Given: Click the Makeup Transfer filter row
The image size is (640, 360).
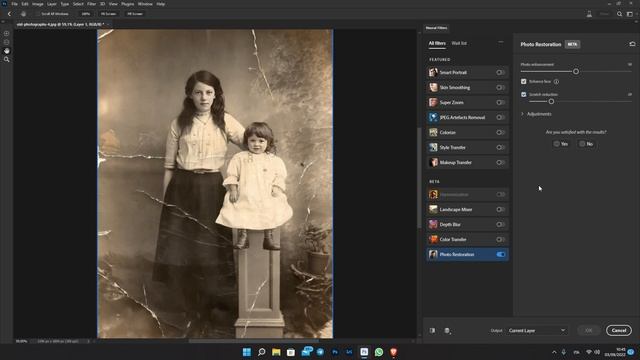Looking at the screenshot, I should 467,162.
